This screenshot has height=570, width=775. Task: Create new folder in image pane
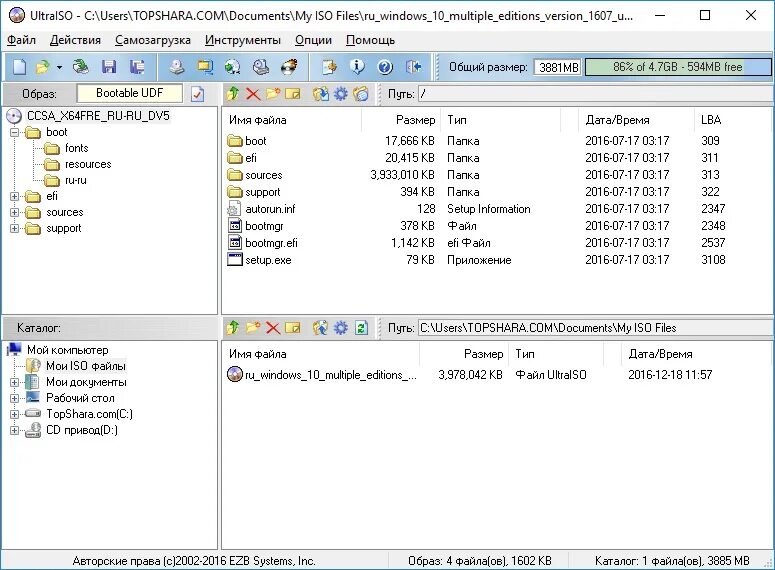(x=273, y=93)
